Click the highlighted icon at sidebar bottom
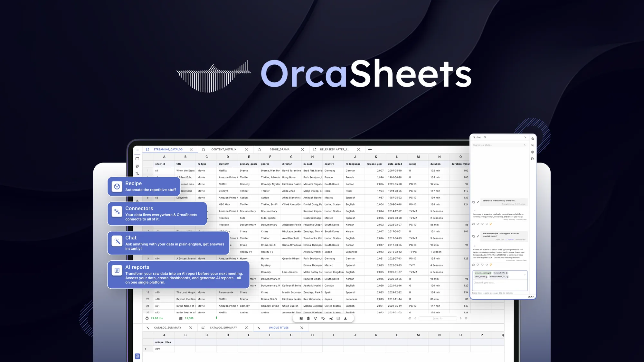644x362 pixels. (x=137, y=356)
